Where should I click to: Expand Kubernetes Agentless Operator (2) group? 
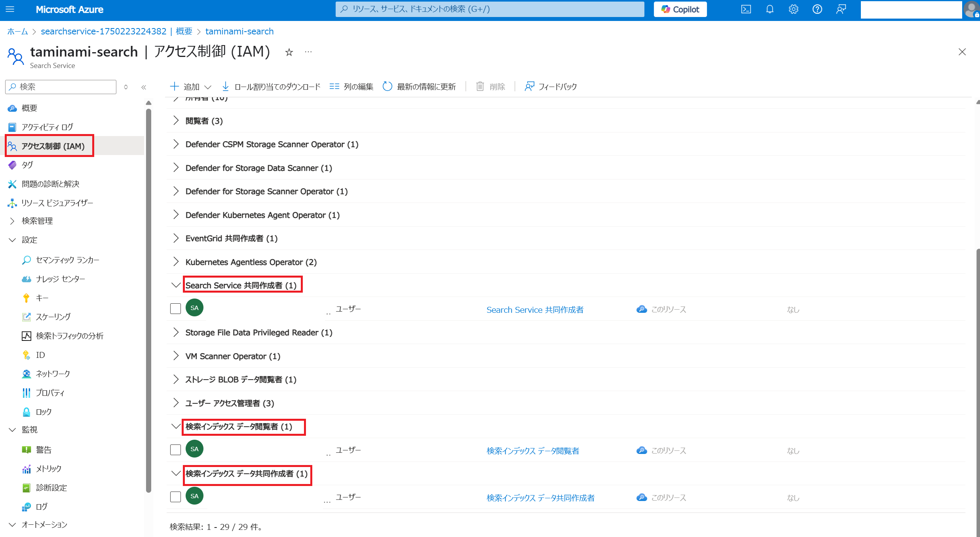click(176, 262)
